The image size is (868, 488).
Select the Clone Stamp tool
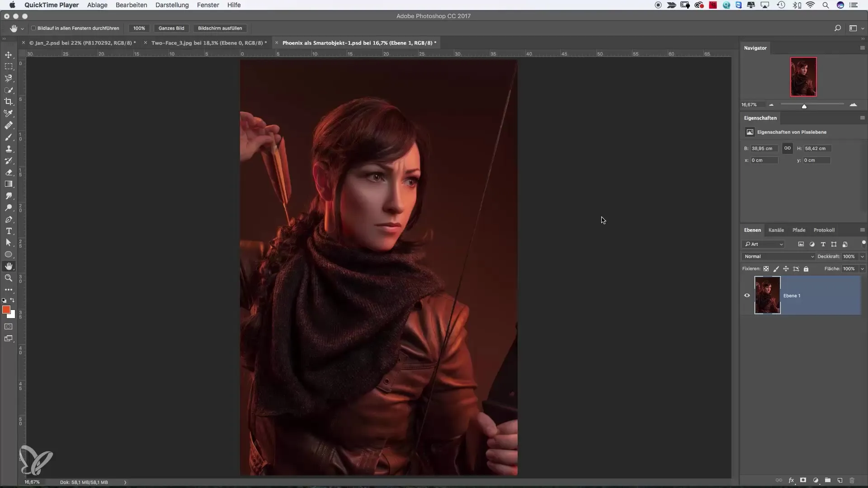coord(9,149)
